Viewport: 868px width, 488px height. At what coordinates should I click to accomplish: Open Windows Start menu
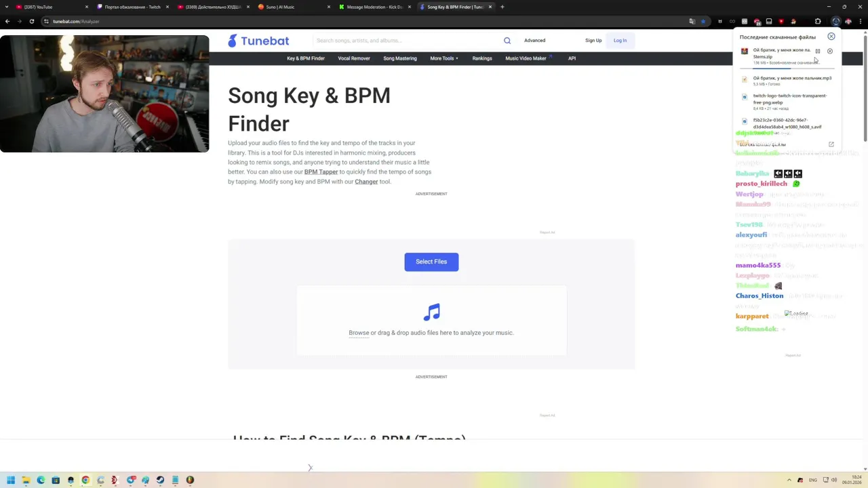pos(10,480)
